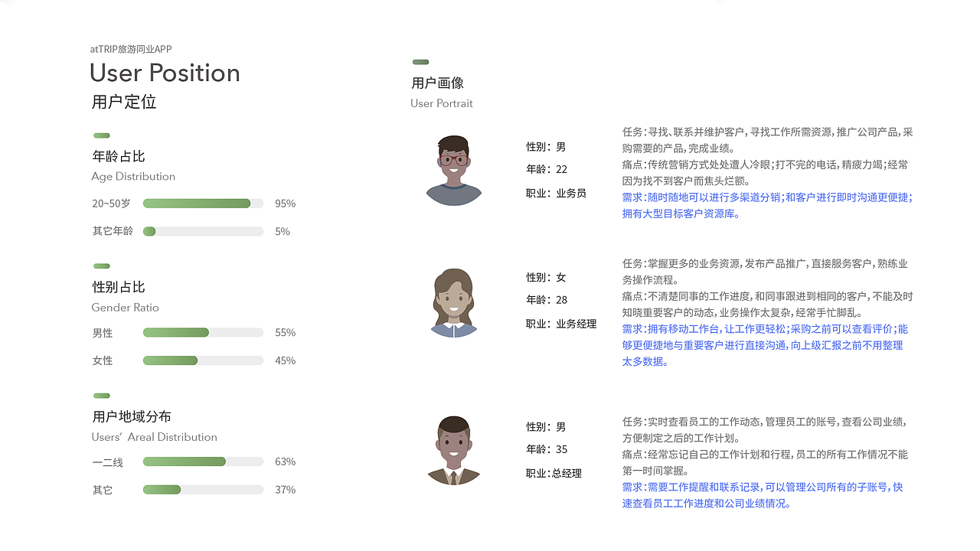This screenshot has width=980, height=551.
Task: Click the 其它年龄 progress bar
Action: tap(203, 231)
